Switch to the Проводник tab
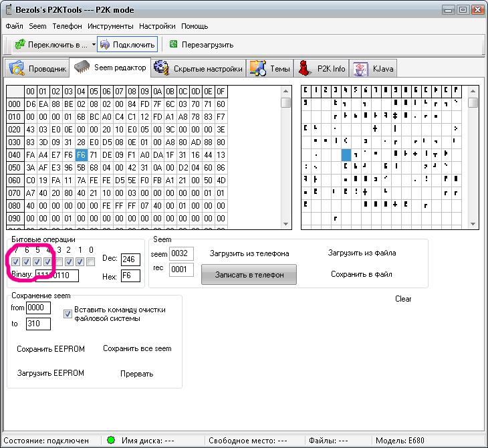 tap(37, 68)
